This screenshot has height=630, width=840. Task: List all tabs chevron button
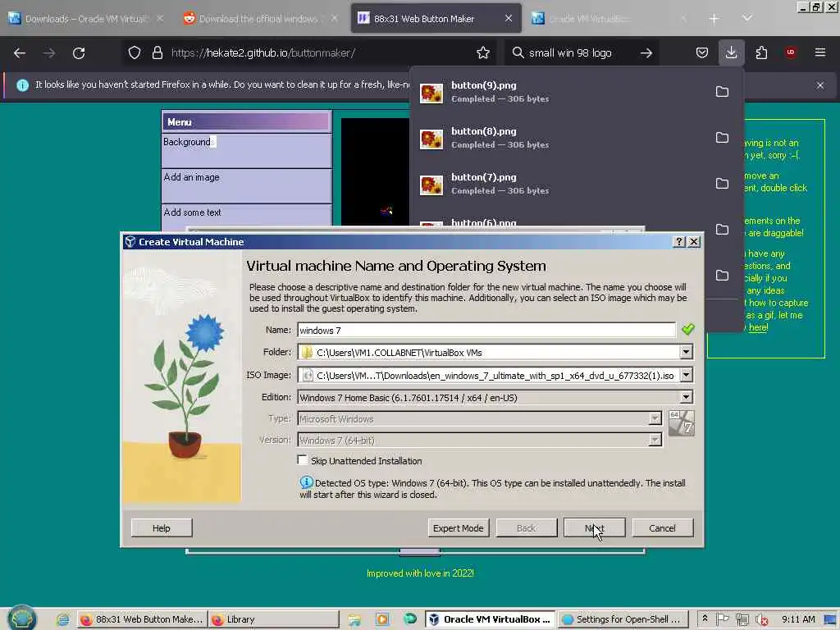pyautogui.click(x=747, y=19)
